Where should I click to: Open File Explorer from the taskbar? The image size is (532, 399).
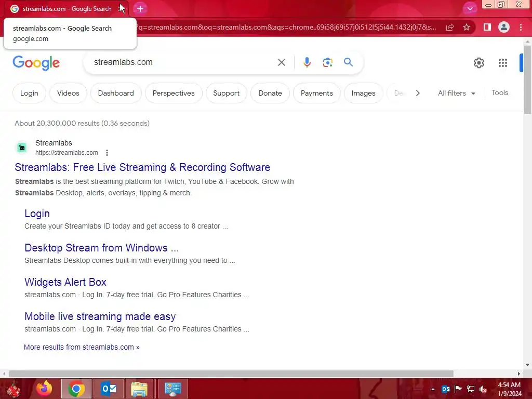(x=139, y=389)
